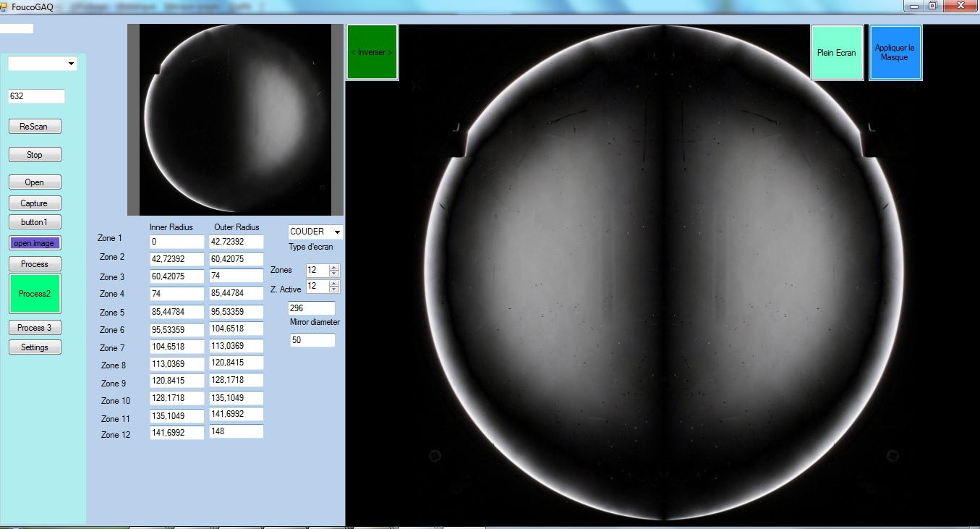Click the button1 button
Screen dimensions: 980x529
tap(35, 222)
